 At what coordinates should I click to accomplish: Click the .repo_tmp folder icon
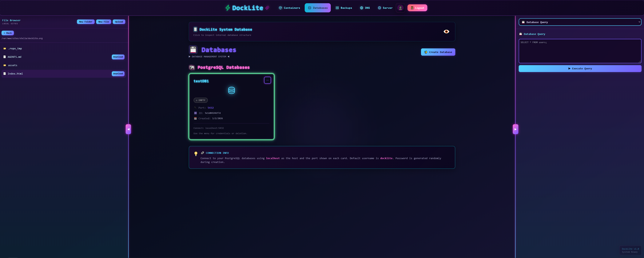click(x=5, y=49)
